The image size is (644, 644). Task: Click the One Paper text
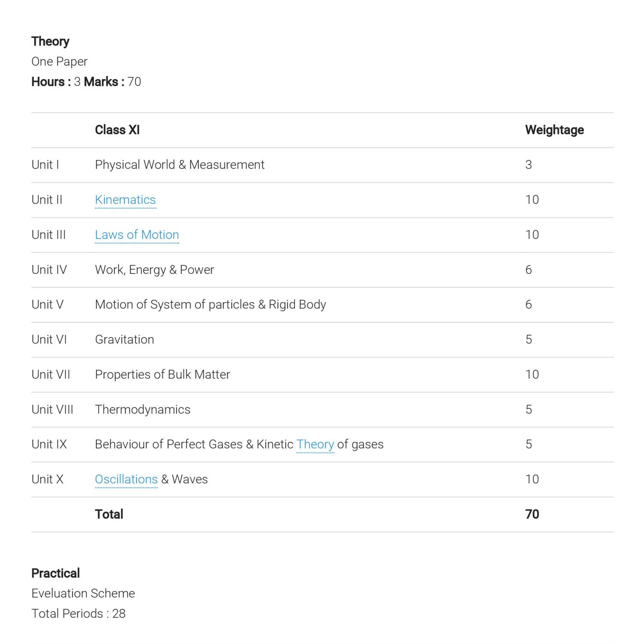click(x=59, y=61)
